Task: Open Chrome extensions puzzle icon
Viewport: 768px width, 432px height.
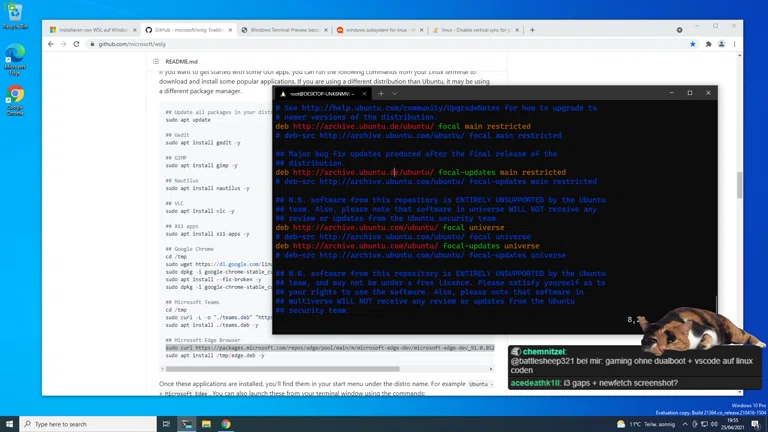Action: pos(708,44)
